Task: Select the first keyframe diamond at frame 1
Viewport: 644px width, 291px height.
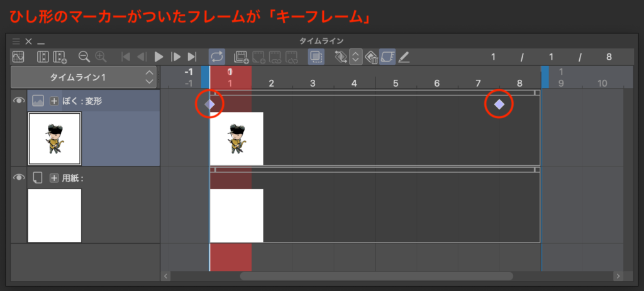Action: (209, 104)
